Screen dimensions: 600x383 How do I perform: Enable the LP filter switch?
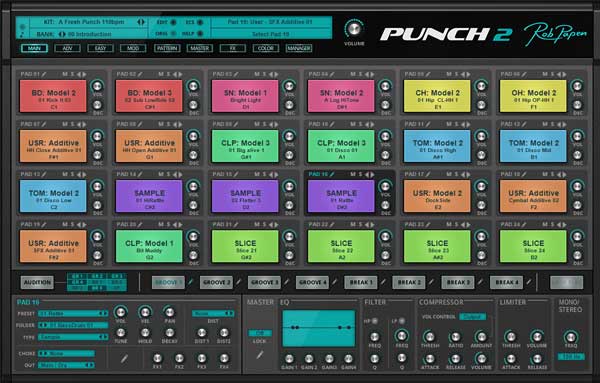pyautogui.click(x=401, y=321)
